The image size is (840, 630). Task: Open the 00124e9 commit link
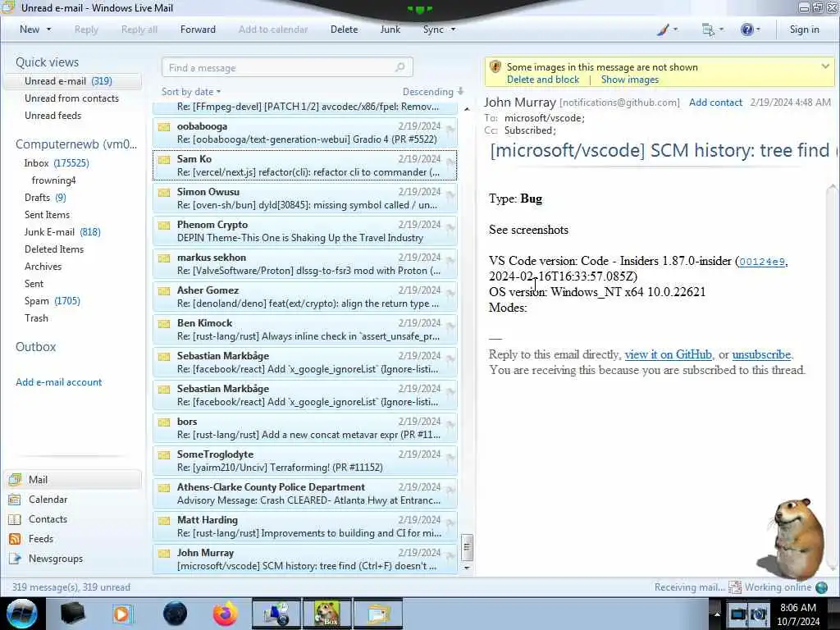(762, 262)
